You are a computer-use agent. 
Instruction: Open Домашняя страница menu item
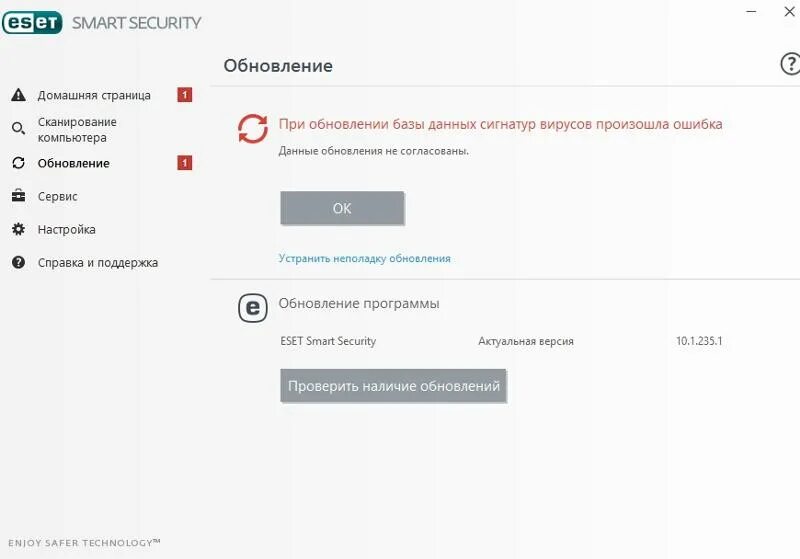pos(94,95)
